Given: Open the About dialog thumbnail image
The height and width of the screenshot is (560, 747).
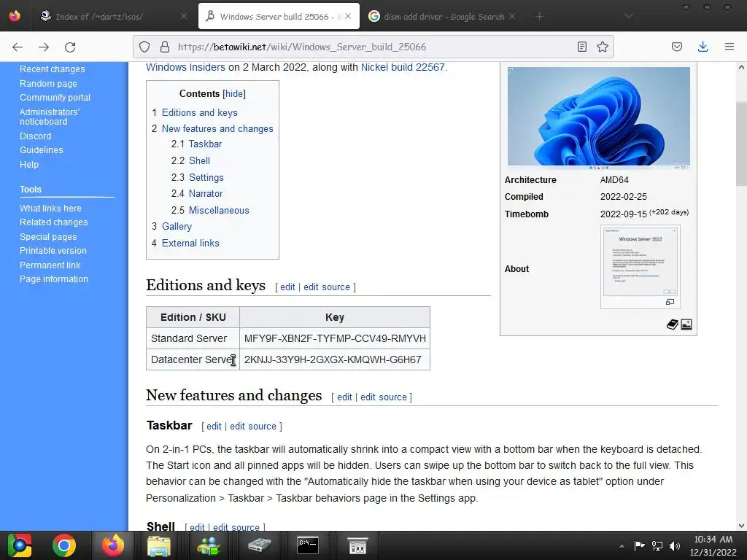Looking at the screenshot, I should pos(640,262).
